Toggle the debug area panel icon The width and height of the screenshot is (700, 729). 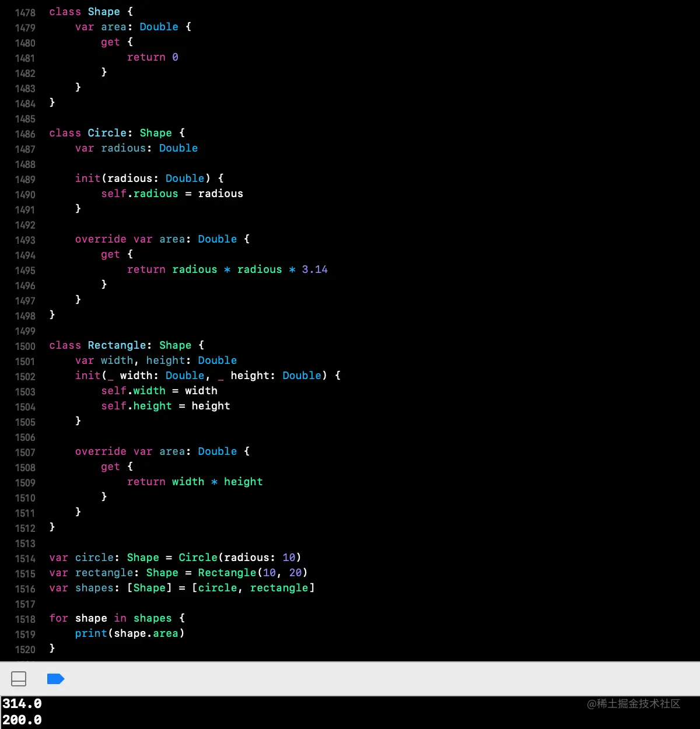coord(19,679)
